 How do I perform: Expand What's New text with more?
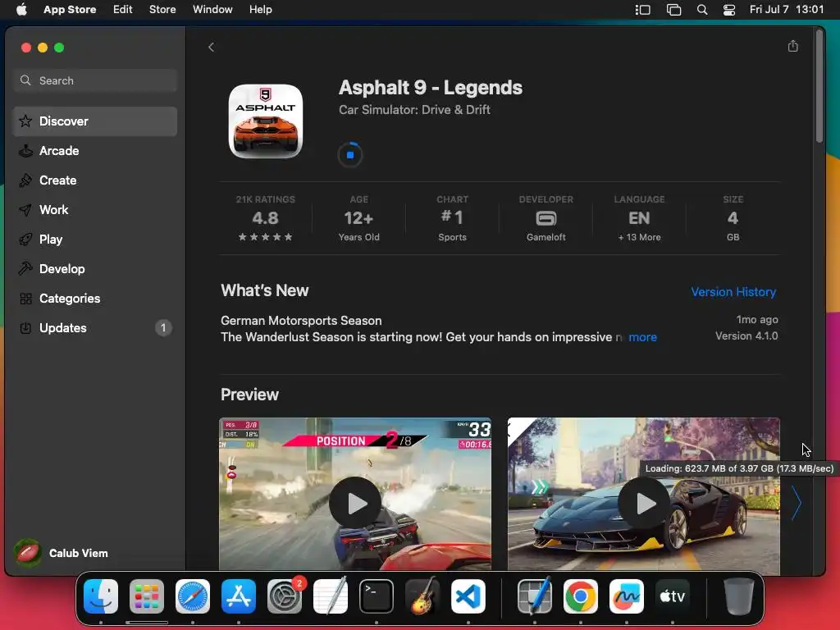(x=642, y=337)
